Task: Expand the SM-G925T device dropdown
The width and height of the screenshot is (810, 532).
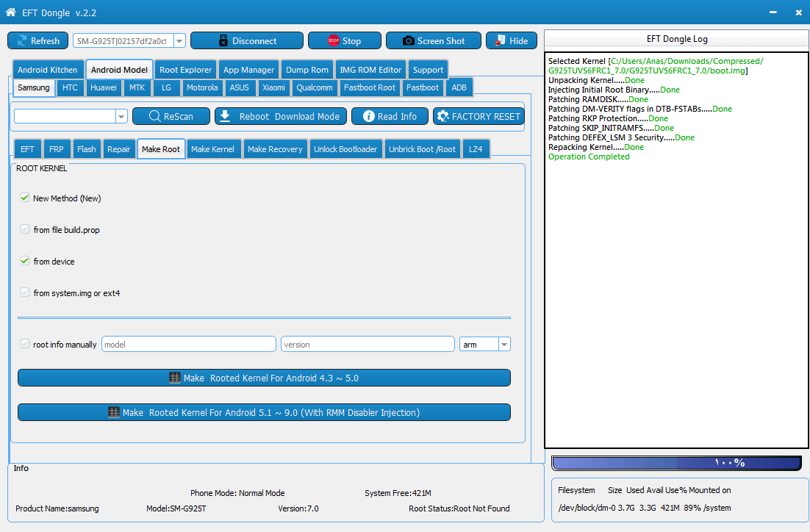Action: coord(179,41)
